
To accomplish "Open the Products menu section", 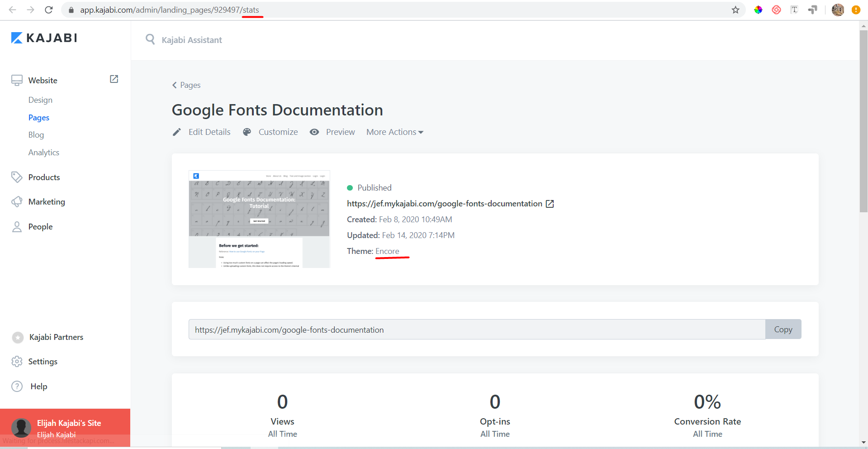I will pos(44,177).
